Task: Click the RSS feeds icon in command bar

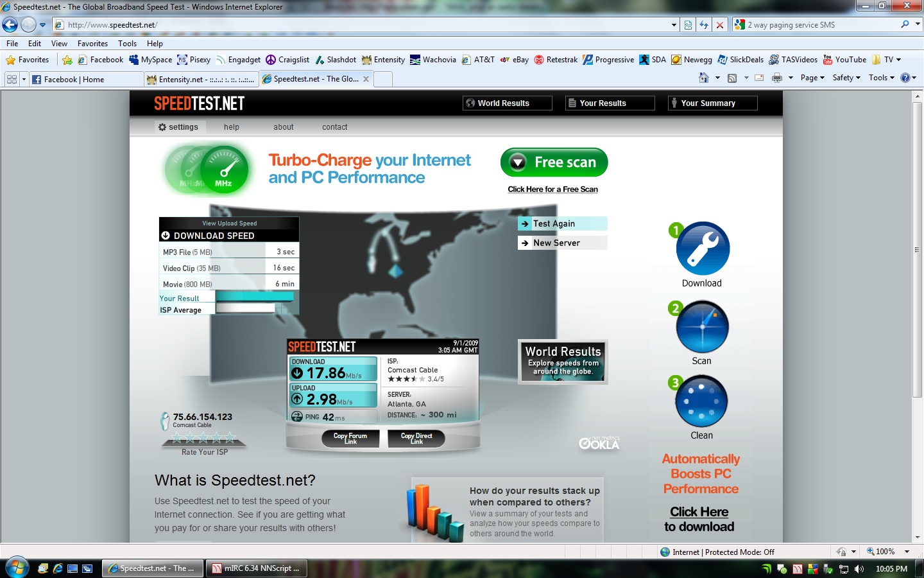Action: (x=732, y=78)
